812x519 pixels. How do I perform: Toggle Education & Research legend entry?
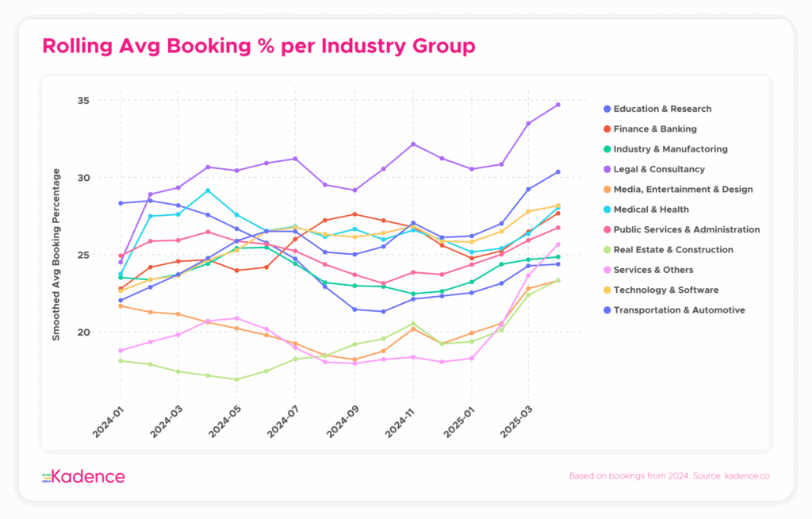coord(663,109)
